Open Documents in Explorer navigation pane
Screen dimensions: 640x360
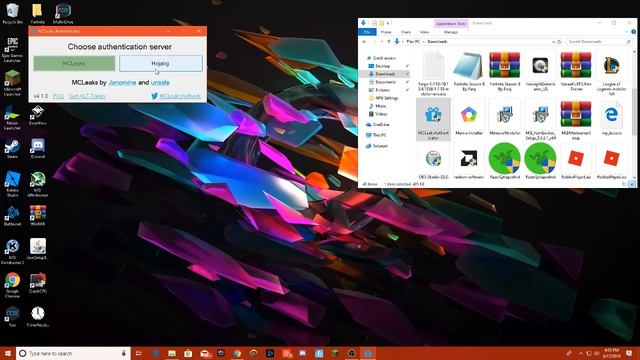pos(382,82)
